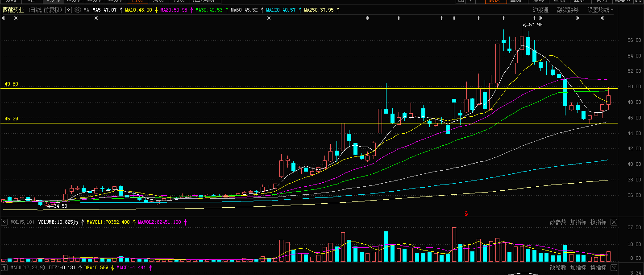The height and width of the screenshot is (275, 644).
Task: Click 加指标 in the MACD panel
Action: 578,267
